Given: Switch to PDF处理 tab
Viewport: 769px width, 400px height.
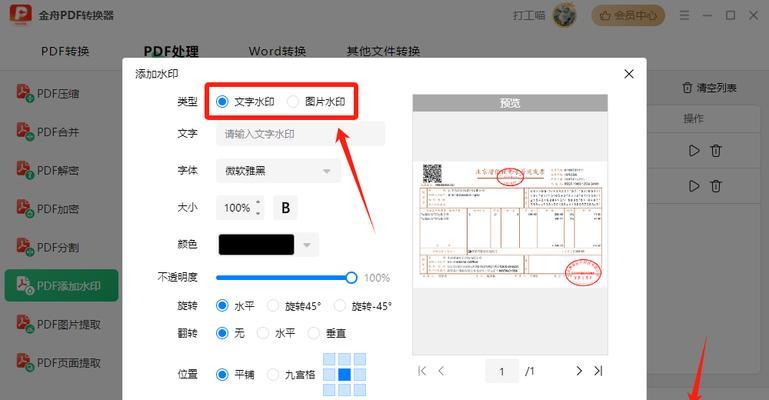Looking at the screenshot, I should point(171,51).
